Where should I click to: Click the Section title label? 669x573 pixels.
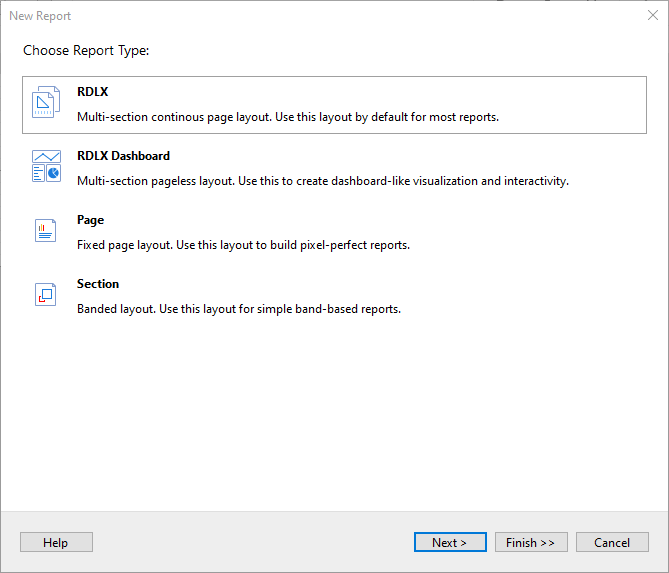98,284
